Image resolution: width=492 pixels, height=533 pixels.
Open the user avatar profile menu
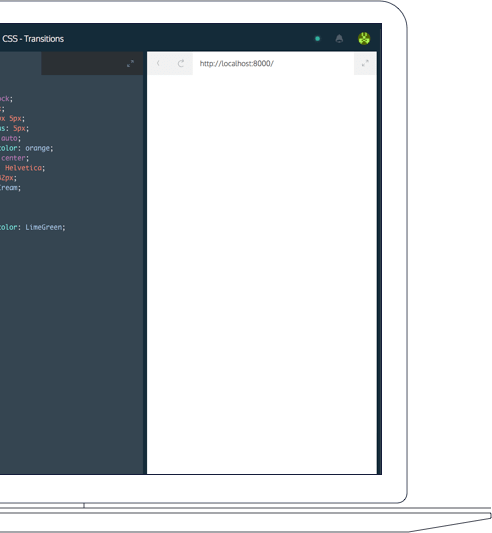coord(364,39)
